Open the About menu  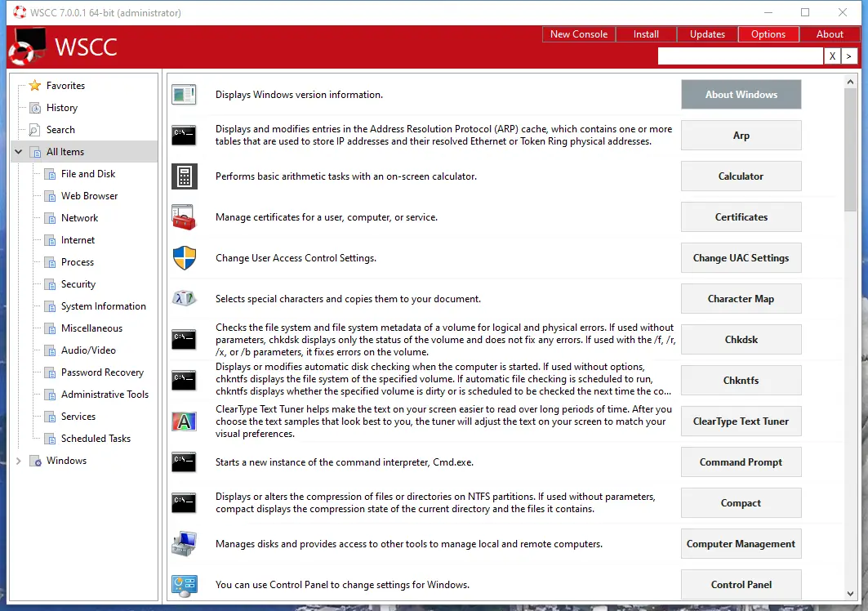point(830,34)
